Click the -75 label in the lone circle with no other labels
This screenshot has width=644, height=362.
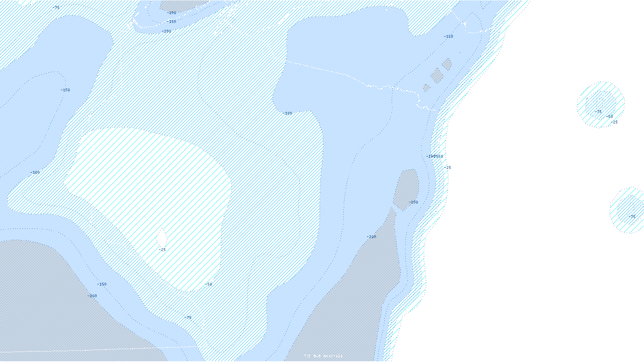pos(632,217)
